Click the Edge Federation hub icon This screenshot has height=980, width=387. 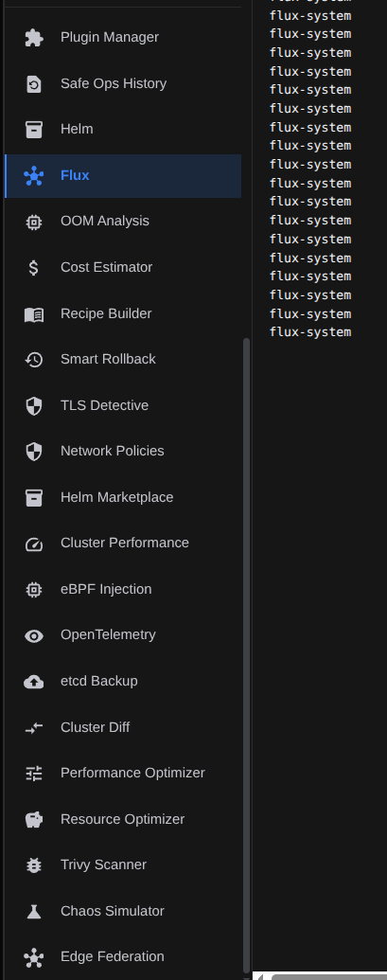click(x=34, y=957)
